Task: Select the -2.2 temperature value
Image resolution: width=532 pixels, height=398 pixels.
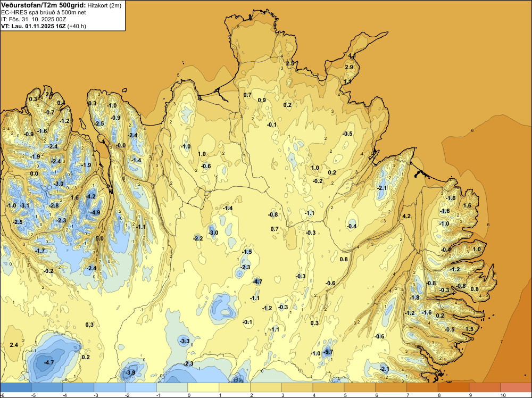Action: pyautogui.click(x=198, y=238)
